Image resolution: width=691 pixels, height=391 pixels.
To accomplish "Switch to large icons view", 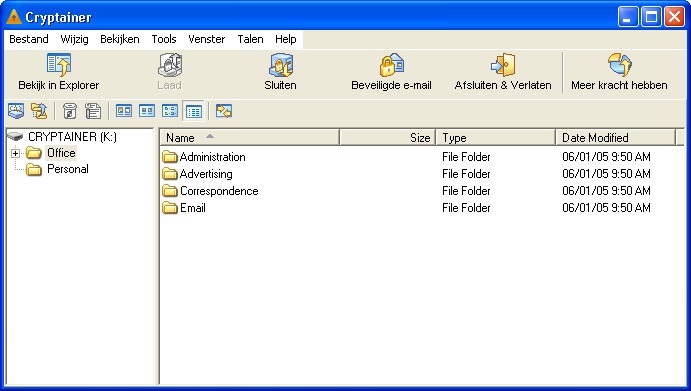I will tap(124, 111).
